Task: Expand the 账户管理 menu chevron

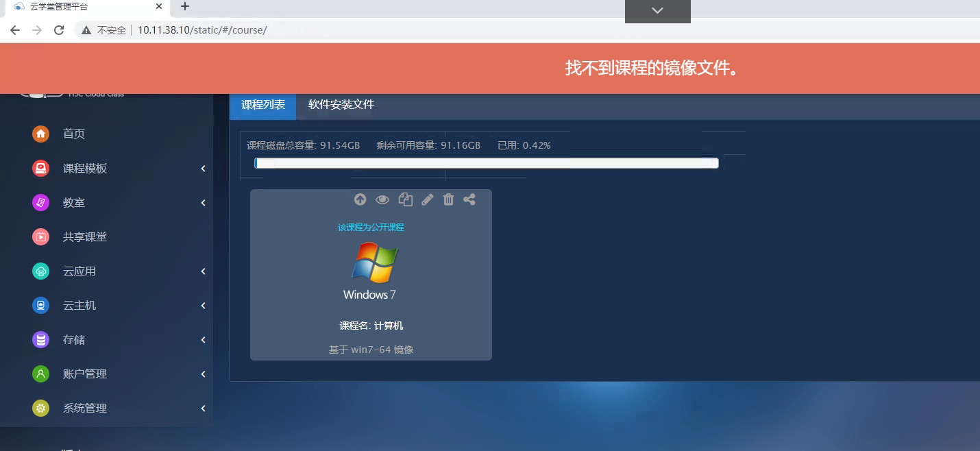Action: [203, 374]
